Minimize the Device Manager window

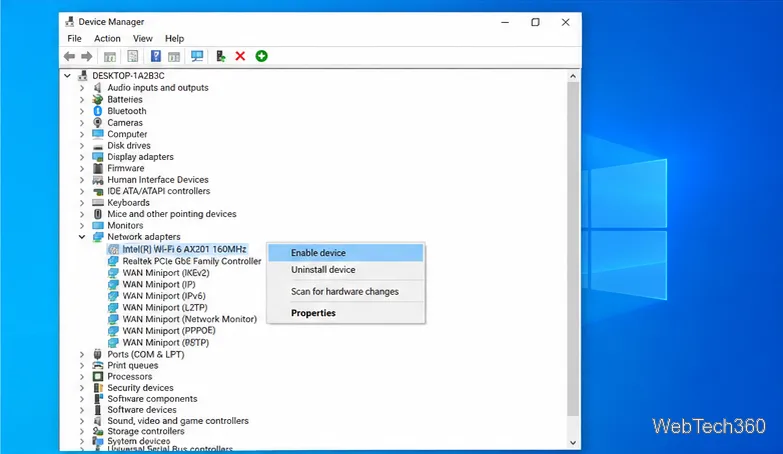[505, 22]
